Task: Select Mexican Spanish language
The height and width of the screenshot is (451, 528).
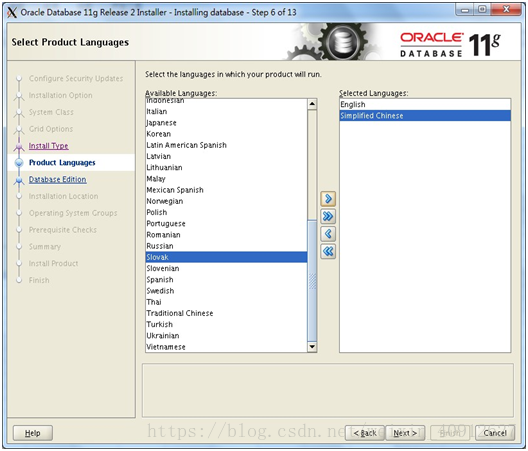Action: [226, 190]
